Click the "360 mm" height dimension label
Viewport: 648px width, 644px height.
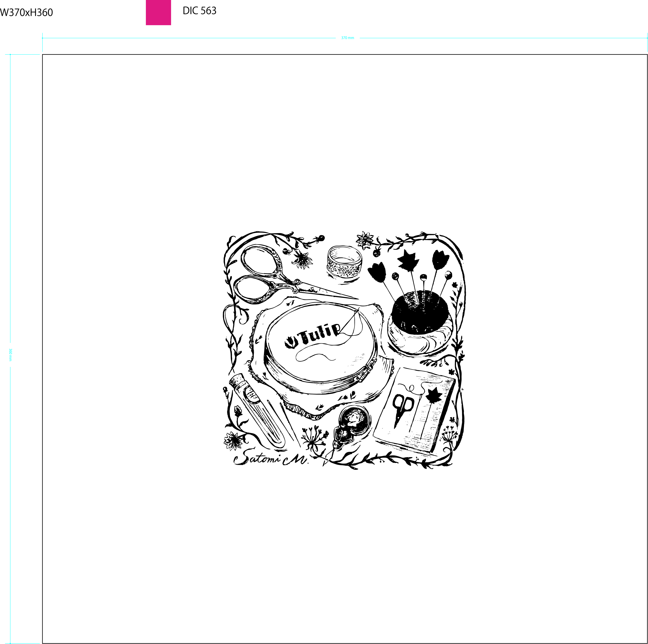click(10, 355)
